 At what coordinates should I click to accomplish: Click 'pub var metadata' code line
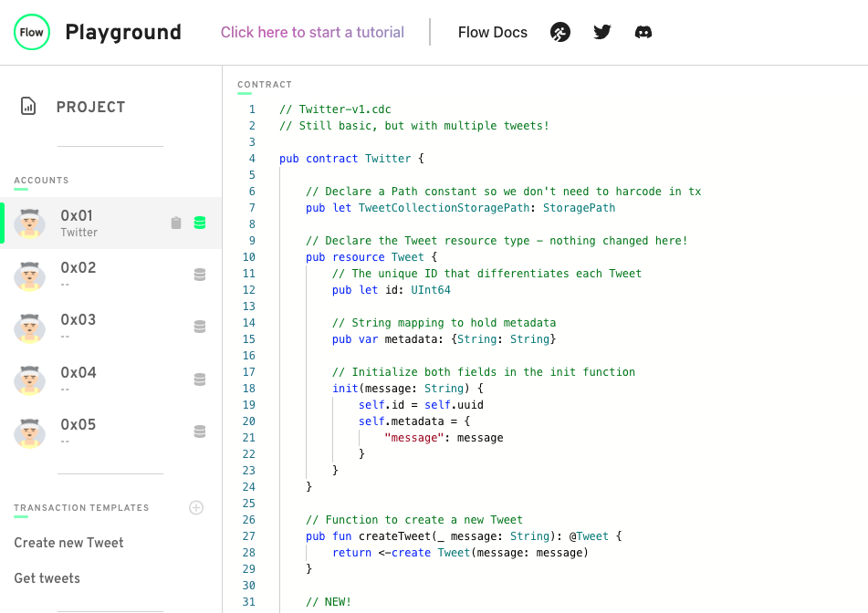pos(444,339)
